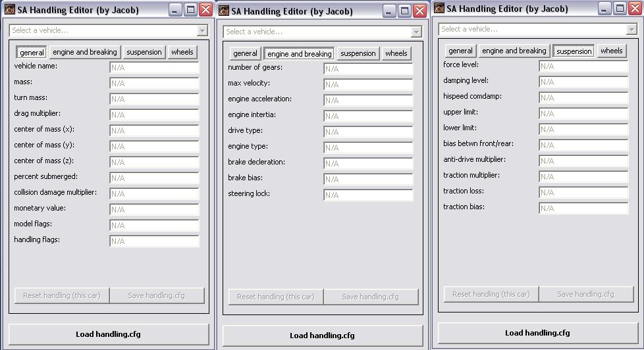Click the bias betwn front/rear field
Viewport: 644px width, 350px height.
point(583,145)
